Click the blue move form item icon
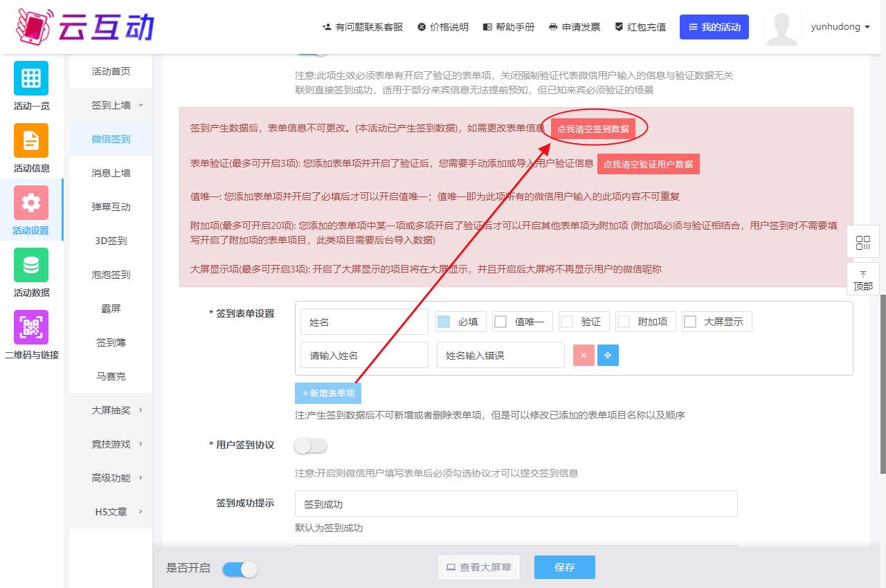Viewport: 886px width, 588px height. click(608, 355)
